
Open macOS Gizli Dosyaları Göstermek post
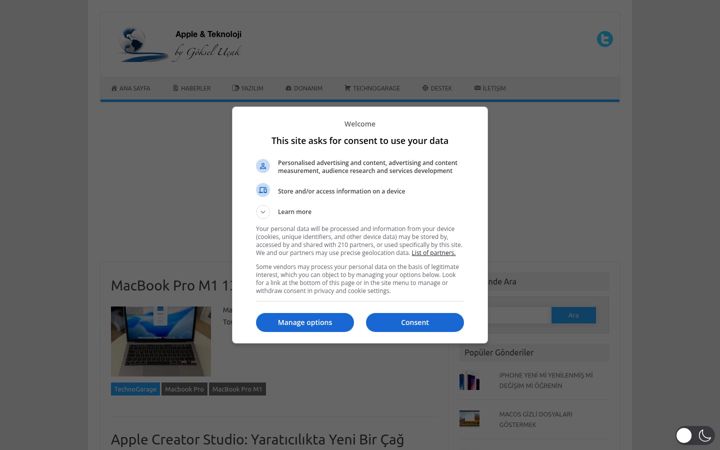535,419
